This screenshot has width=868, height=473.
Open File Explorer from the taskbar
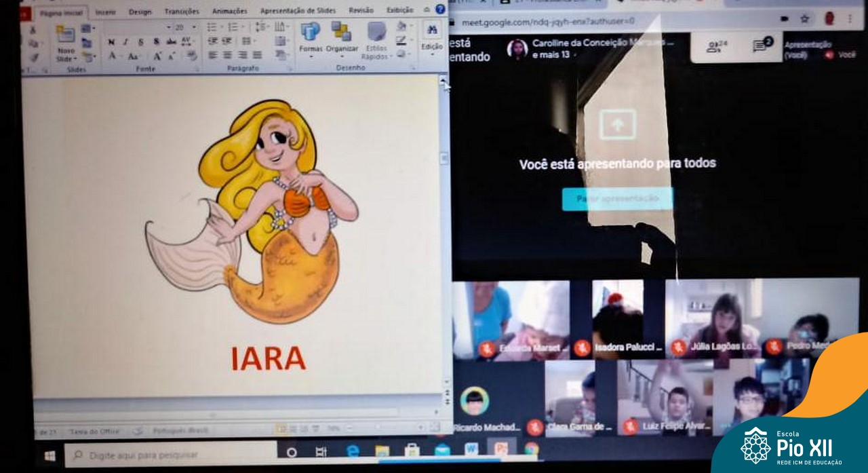382,451
